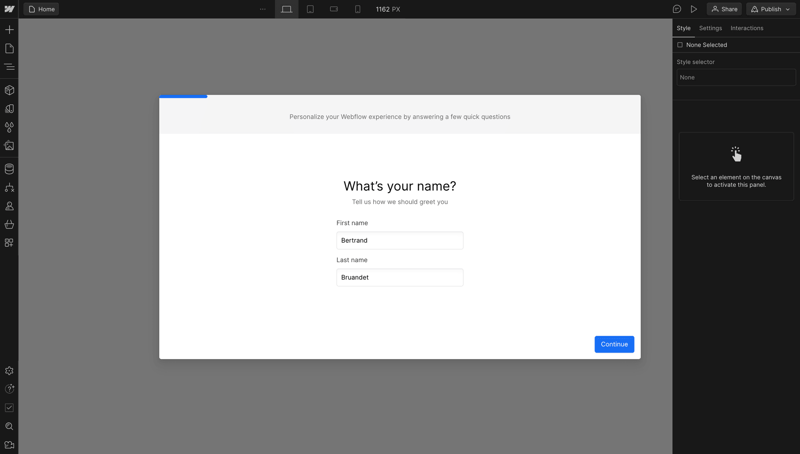Click the blue Continue button

pos(614,344)
